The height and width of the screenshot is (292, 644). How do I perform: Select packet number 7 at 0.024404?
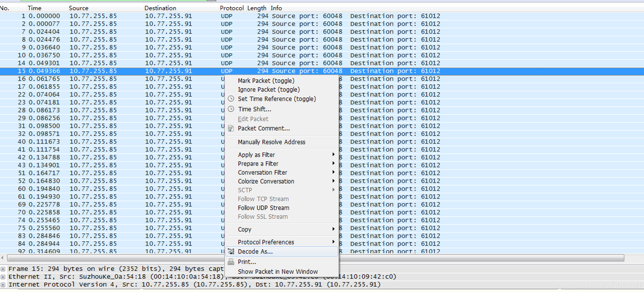(322, 32)
